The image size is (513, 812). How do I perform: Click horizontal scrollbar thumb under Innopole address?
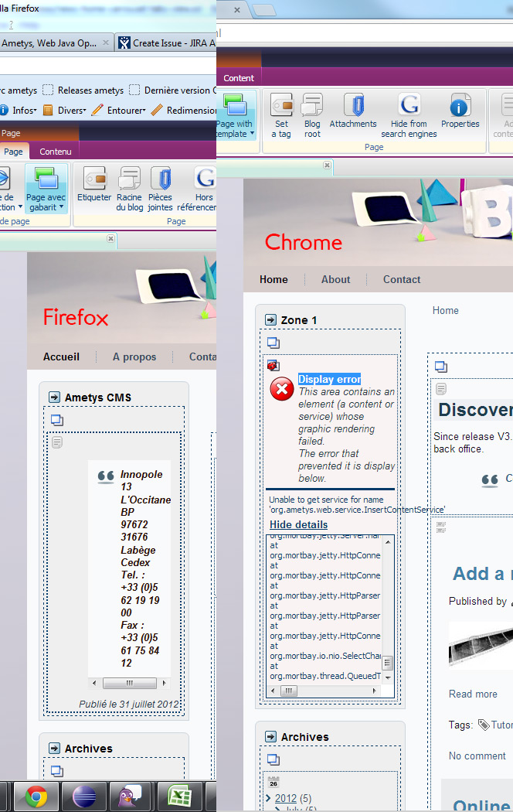[x=130, y=683]
